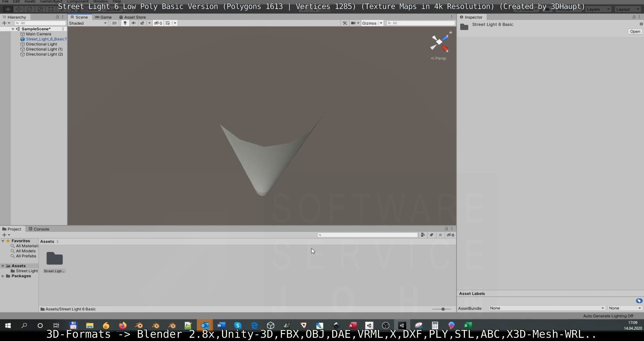The image size is (644, 341).
Task: Select Main Camera in Hierarchy
Action: [38, 34]
